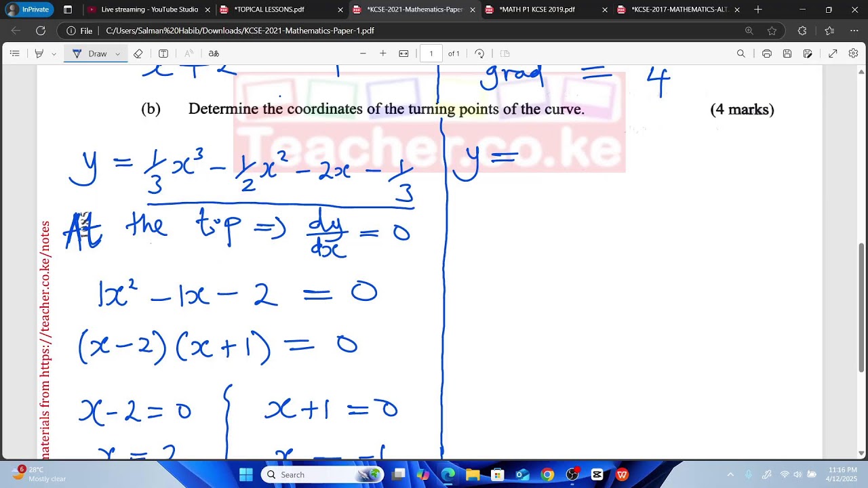The width and height of the screenshot is (868, 488).
Task: Open browser Settings and more menu
Action: point(854,30)
